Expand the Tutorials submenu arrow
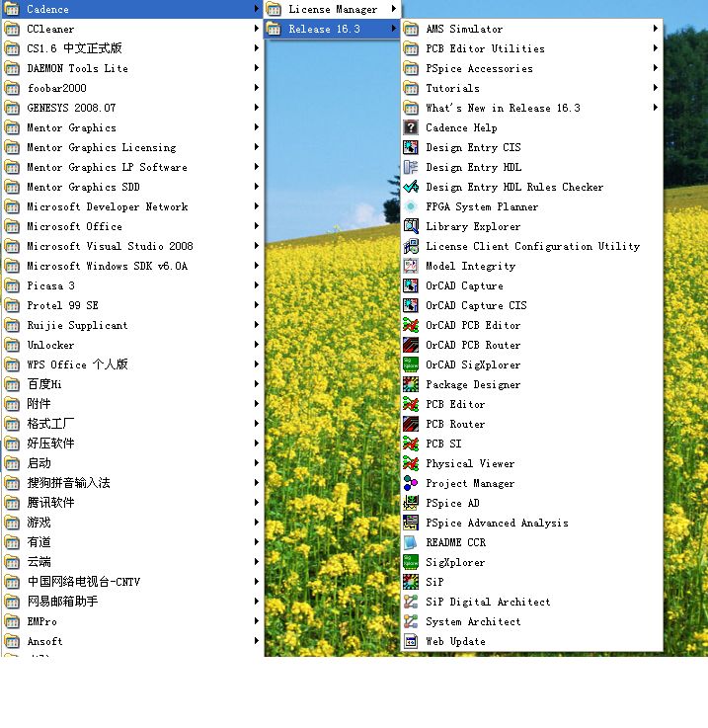The height and width of the screenshot is (728, 708). [655, 88]
